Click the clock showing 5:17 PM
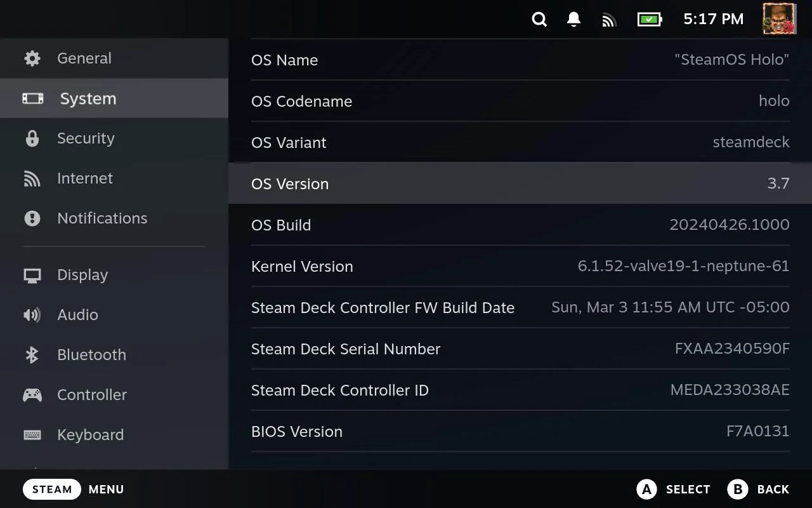Viewport: 812px width, 508px height. pyautogui.click(x=713, y=19)
